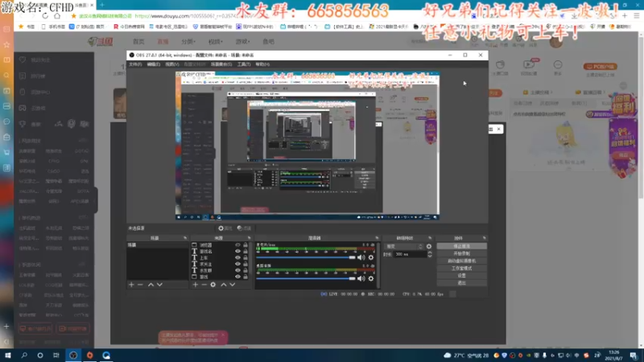Open taskbar search icon
644x362 pixels.
tap(24, 355)
